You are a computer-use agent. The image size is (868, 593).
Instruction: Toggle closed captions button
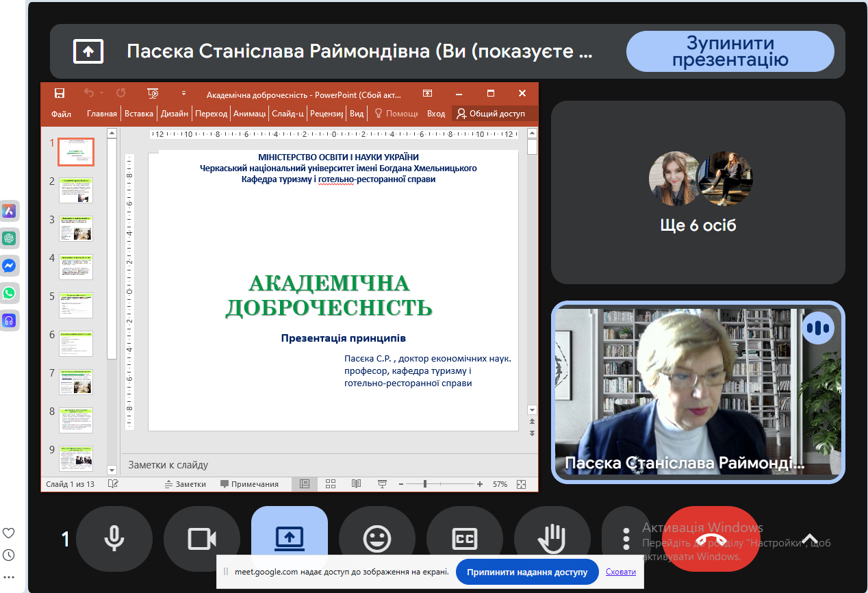point(464,540)
